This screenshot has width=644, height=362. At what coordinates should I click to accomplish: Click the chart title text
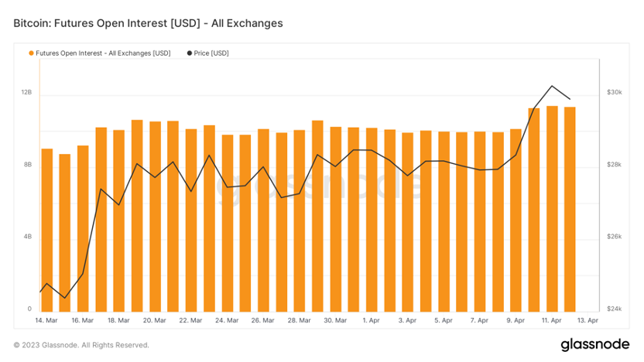click(148, 23)
